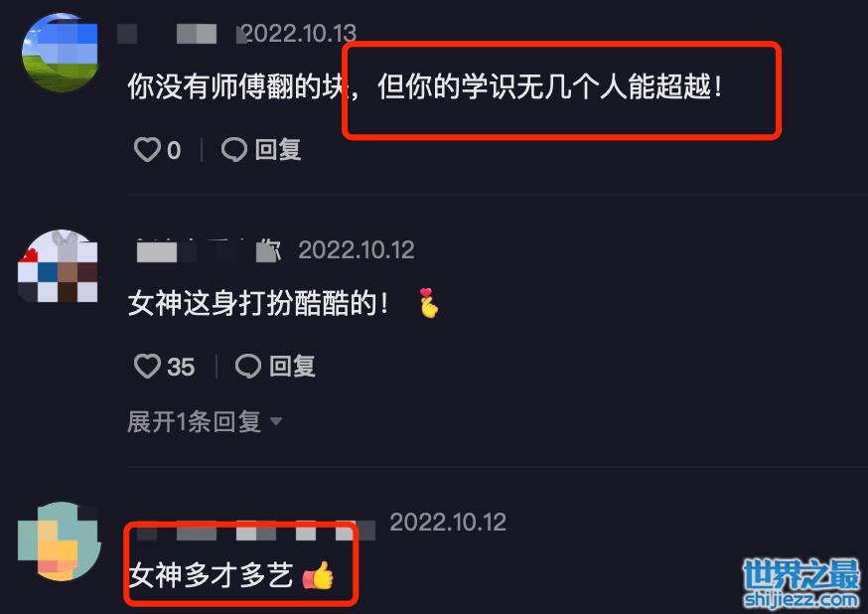Tap reply bubble icon on second comment
Screen dimensions: 868x614
click(x=248, y=366)
